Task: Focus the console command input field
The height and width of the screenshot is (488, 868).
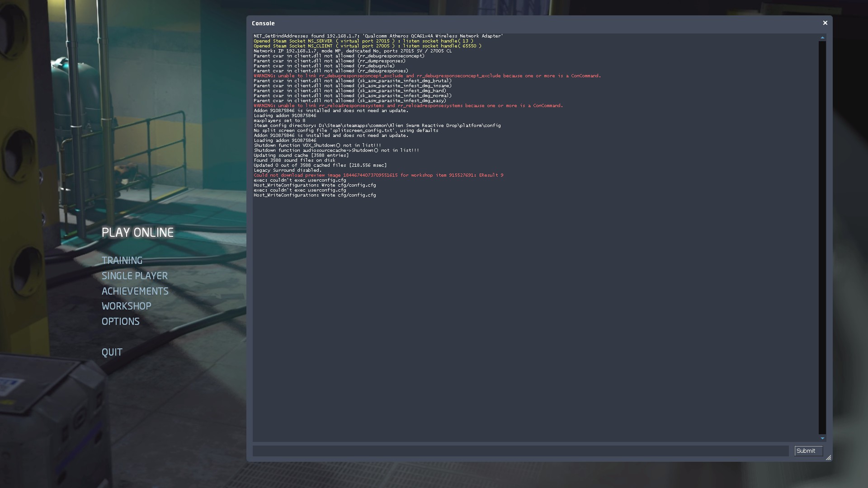Action: pos(520,451)
